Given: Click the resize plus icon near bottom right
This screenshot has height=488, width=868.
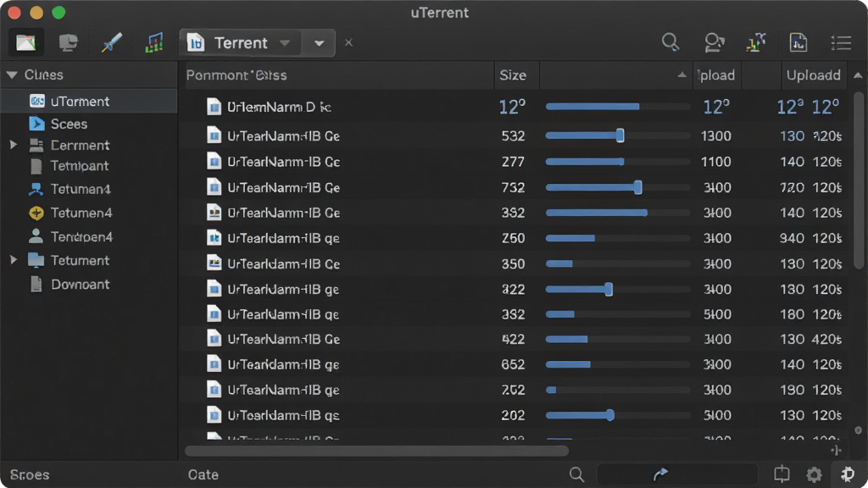Looking at the screenshot, I should coord(836,451).
